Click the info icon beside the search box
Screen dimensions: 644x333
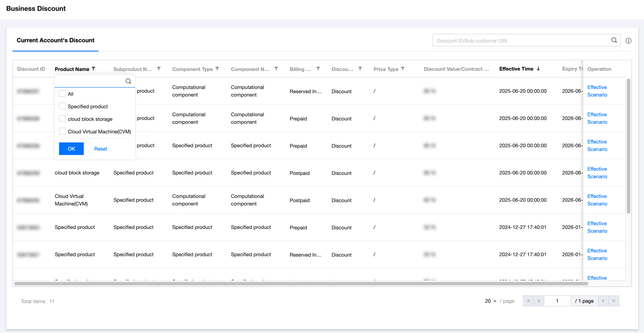click(628, 41)
